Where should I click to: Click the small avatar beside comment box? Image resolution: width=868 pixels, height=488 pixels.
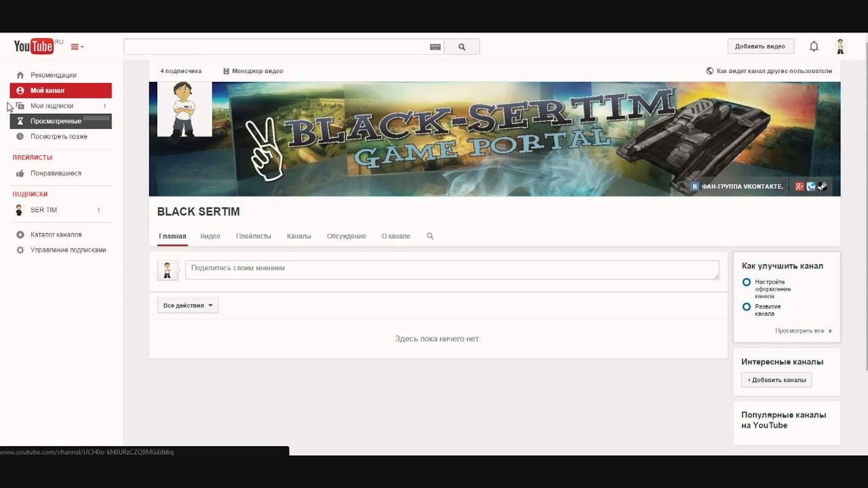(x=167, y=270)
